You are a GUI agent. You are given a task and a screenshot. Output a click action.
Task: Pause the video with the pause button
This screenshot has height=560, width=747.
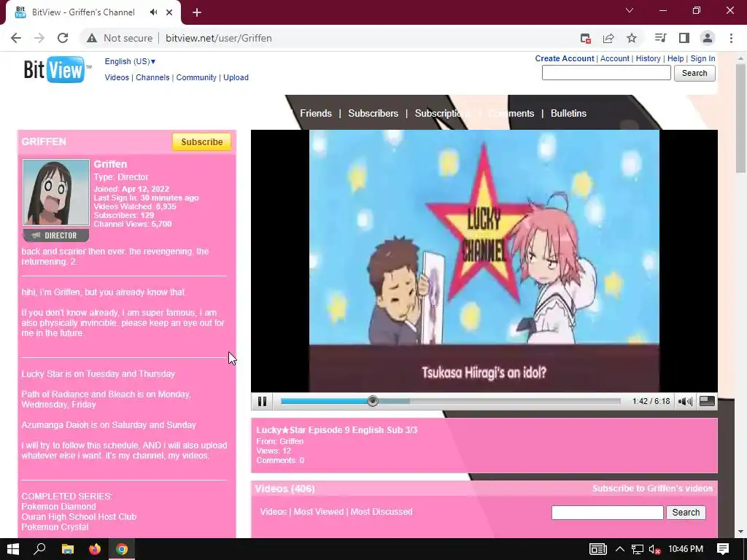[262, 402]
